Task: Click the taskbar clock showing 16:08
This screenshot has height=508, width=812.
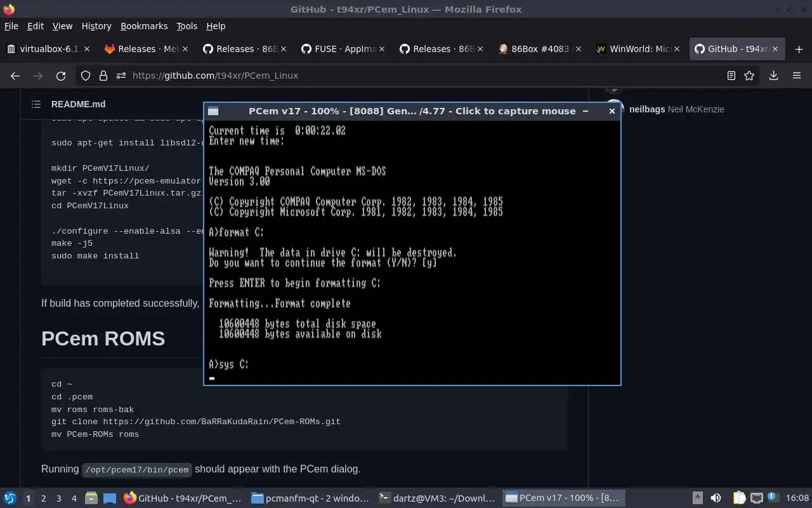Action: coord(797,498)
